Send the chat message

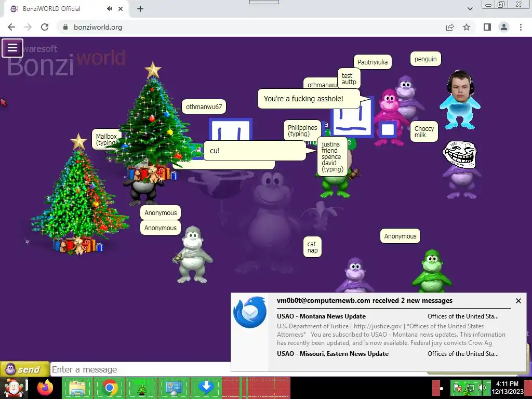pos(24,369)
